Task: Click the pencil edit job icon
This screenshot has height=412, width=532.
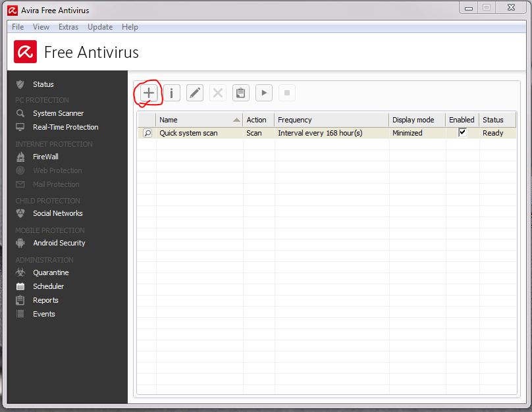Action: coord(195,93)
